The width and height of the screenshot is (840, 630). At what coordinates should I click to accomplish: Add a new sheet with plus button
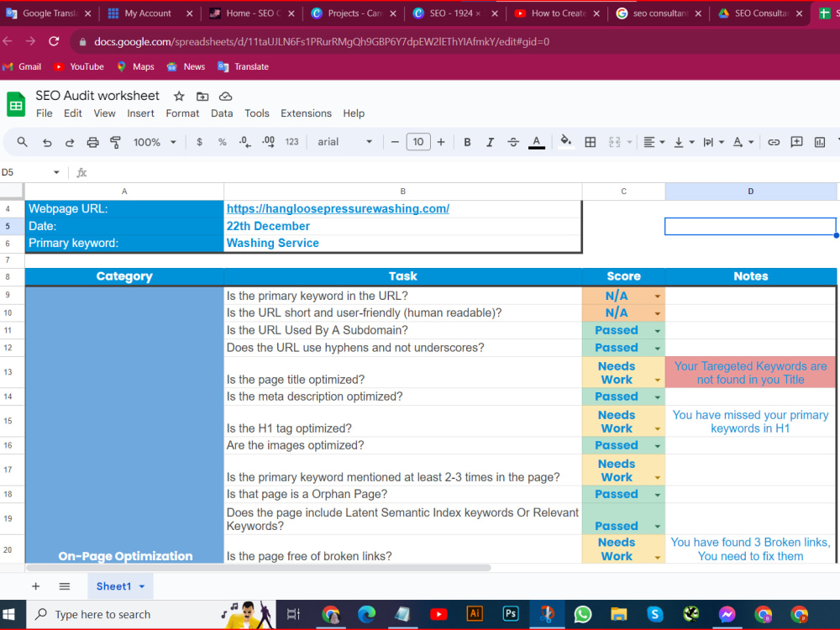pos(35,586)
